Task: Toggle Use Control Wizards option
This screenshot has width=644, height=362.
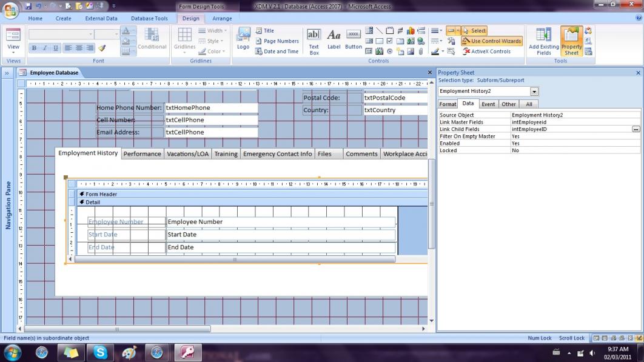Action: click(x=492, y=41)
